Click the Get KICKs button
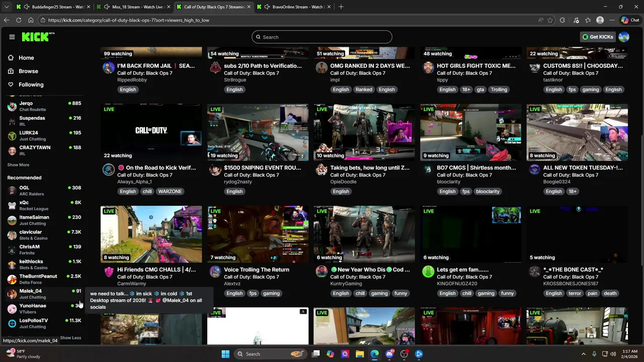Screen dimensions: 644x362 (597, 37)
